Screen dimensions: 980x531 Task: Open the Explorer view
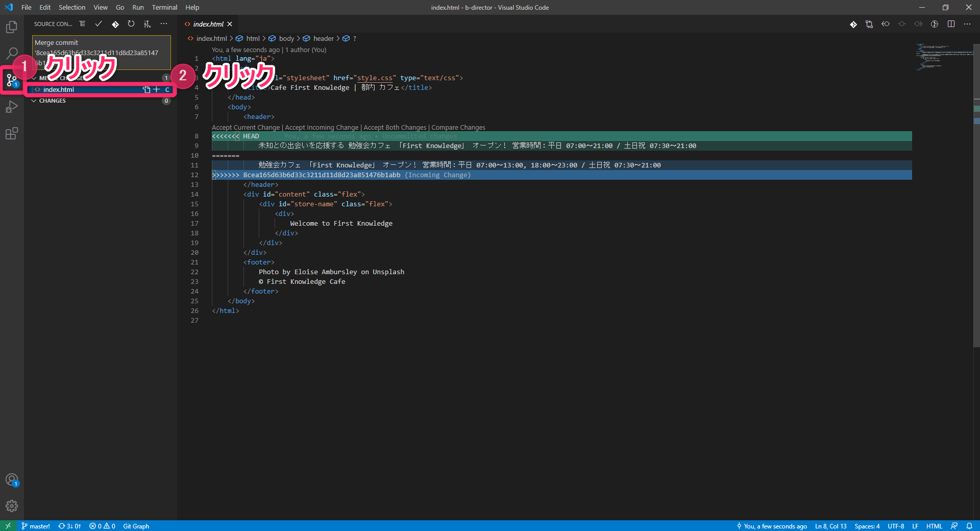pyautogui.click(x=12, y=27)
